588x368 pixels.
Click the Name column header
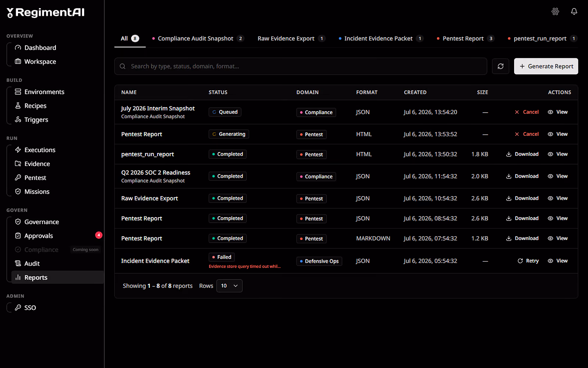point(129,92)
